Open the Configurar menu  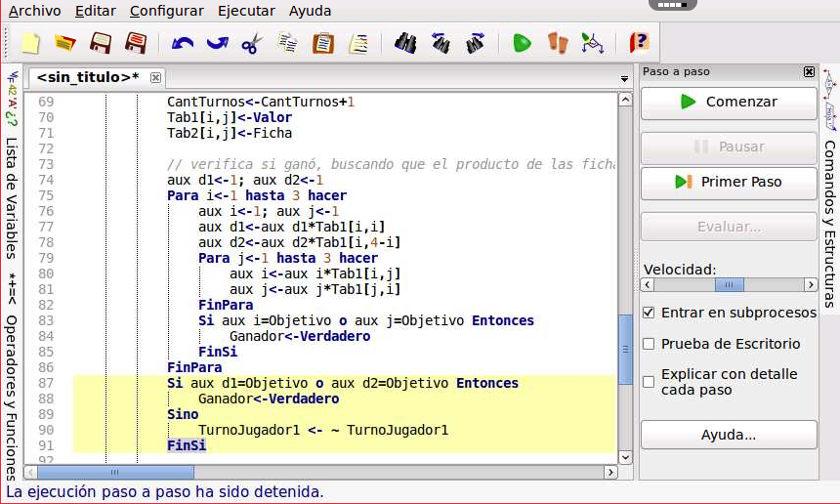167,12
